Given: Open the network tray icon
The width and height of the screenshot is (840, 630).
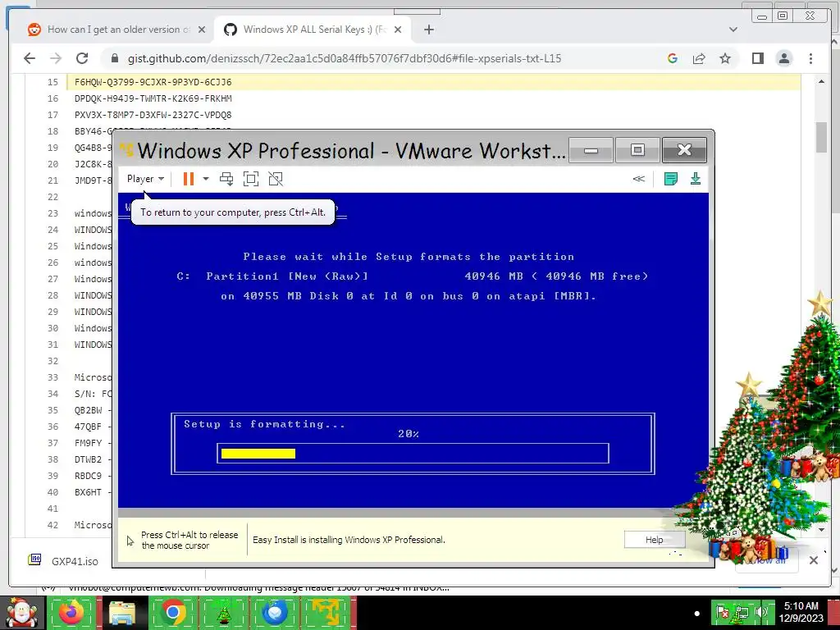Looking at the screenshot, I should [742, 612].
